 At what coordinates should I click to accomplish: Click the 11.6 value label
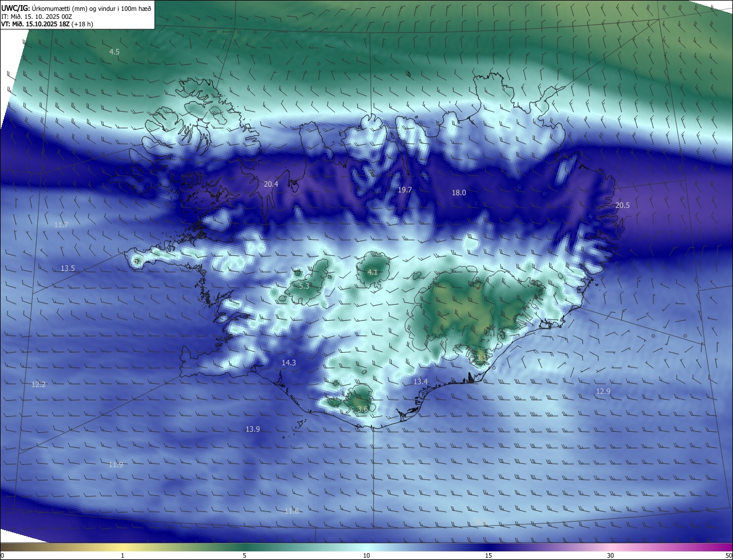[x=291, y=511]
